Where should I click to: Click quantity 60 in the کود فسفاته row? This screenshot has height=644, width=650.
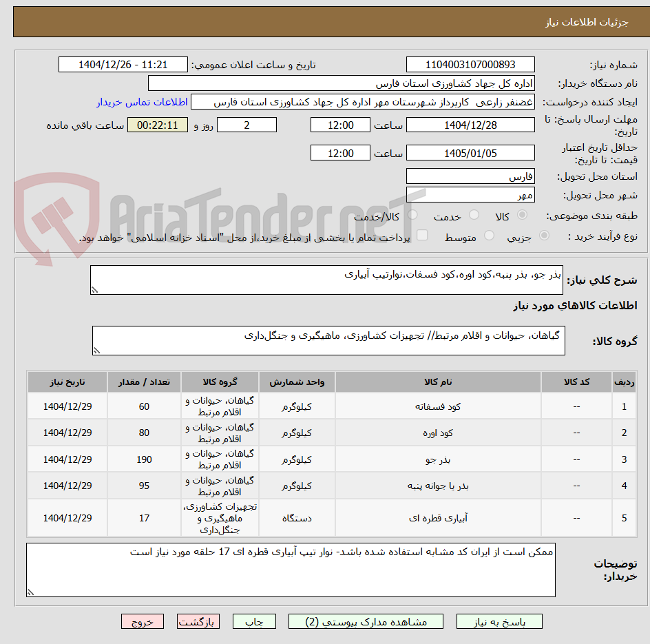pos(144,406)
